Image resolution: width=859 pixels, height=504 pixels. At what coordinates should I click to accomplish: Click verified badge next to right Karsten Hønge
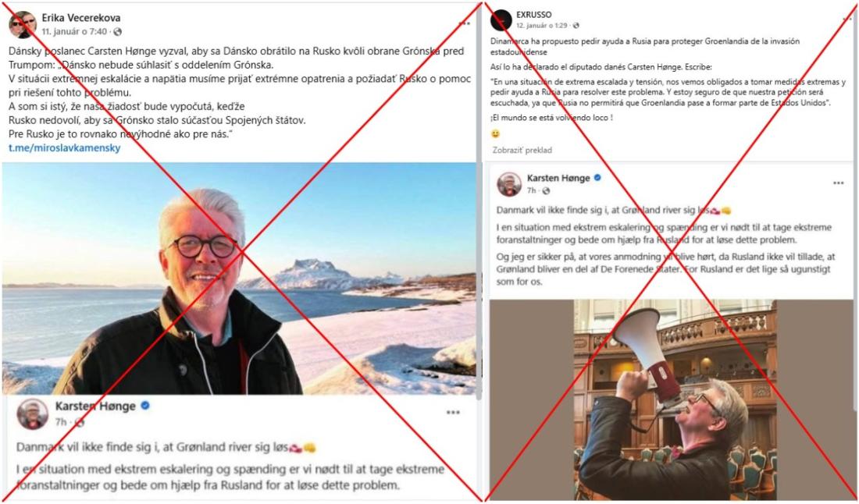[x=597, y=178]
